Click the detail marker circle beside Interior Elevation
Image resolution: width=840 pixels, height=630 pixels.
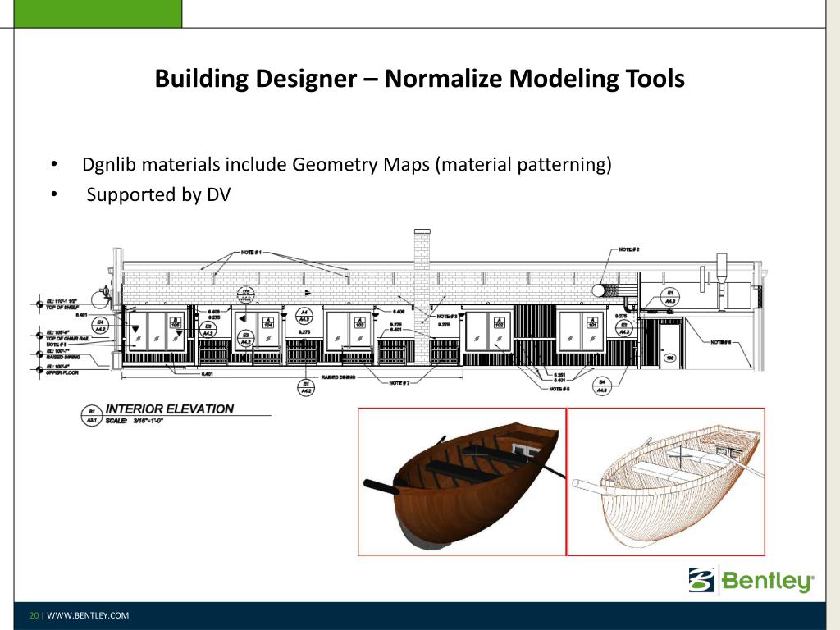point(92,416)
